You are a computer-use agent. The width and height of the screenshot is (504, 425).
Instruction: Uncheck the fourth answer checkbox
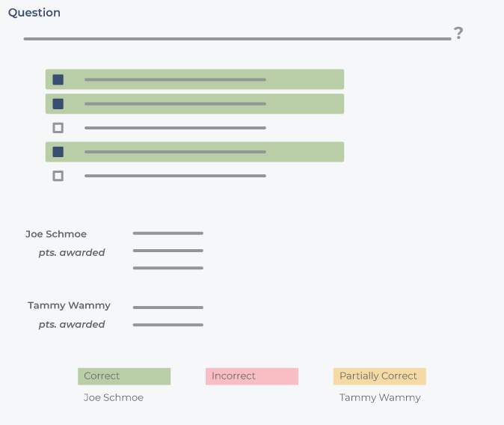(58, 152)
